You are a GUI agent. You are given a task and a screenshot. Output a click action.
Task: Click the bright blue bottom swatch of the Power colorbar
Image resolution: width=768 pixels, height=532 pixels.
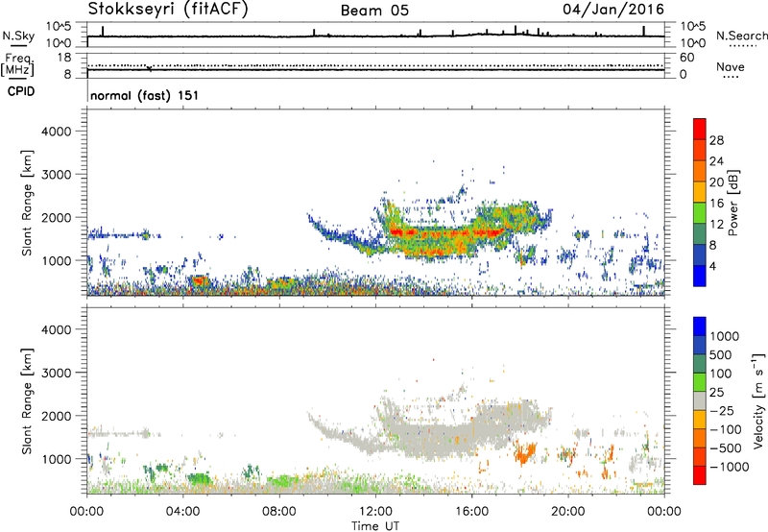[x=700, y=276]
